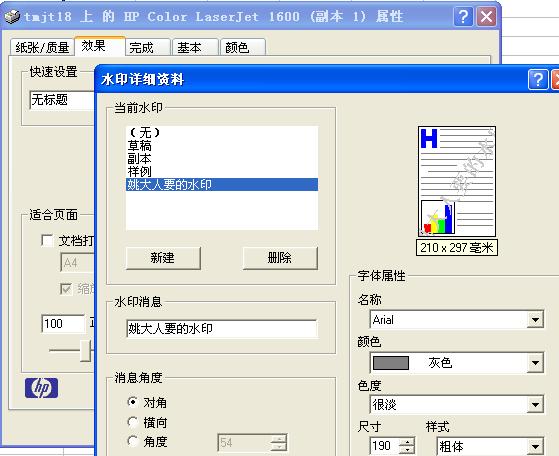Open the 灰色 color dropdown
Screen dimensions: 559x456
pyautogui.click(x=535, y=363)
